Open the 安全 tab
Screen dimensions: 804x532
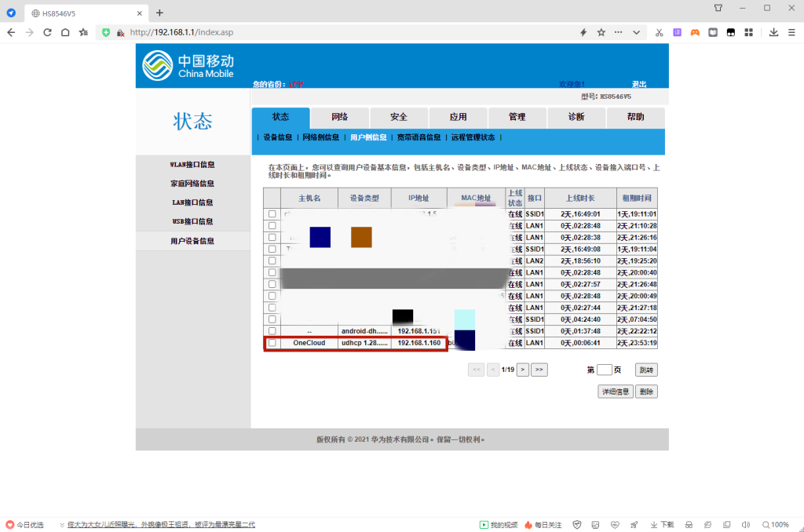[x=399, y=117]
